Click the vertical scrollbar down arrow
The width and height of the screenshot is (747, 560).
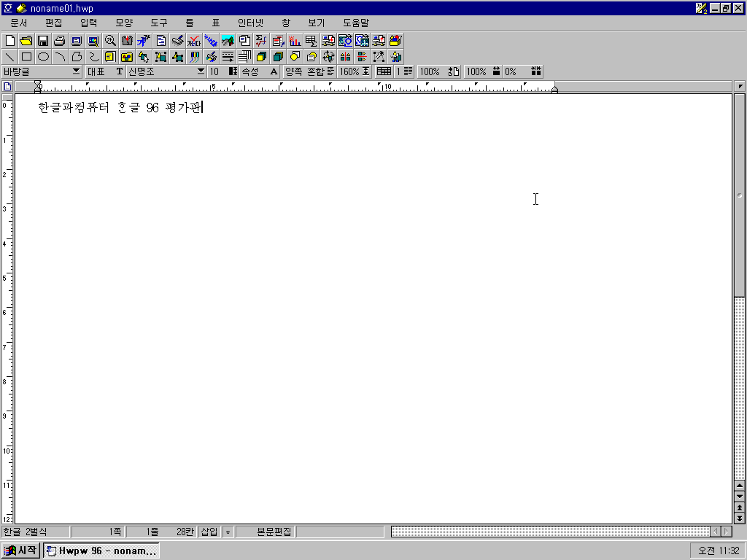pyautogui.click(x=740, y=496)
